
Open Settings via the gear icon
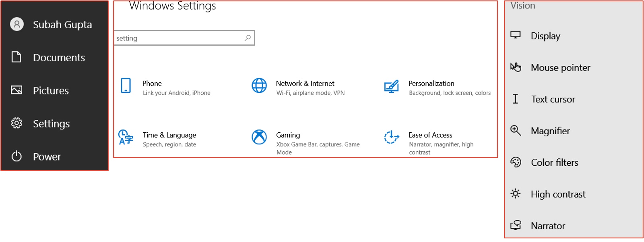coord(17,123)
